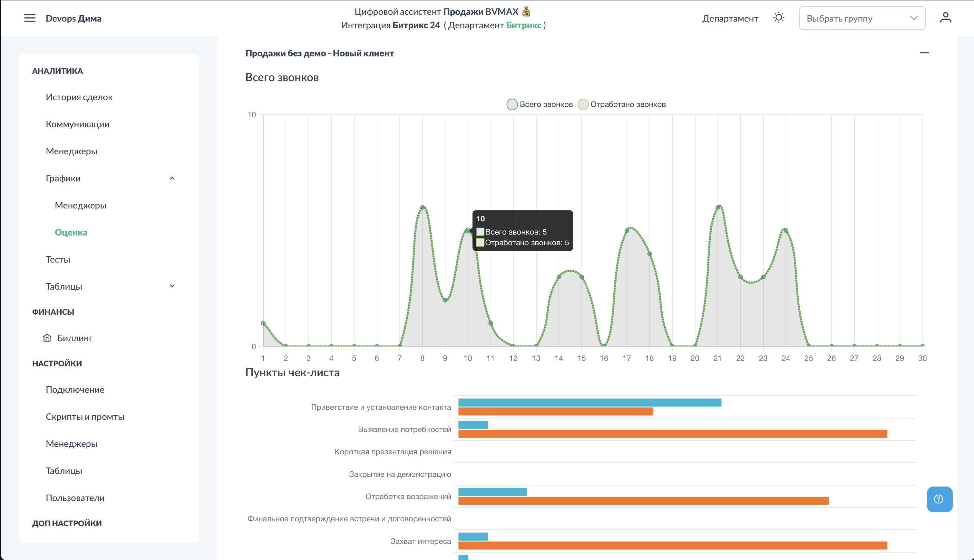Click the orange Выявление потребностей bar
Image resolution: width=974 pixels, height=560 pixels.
[672, 434]
